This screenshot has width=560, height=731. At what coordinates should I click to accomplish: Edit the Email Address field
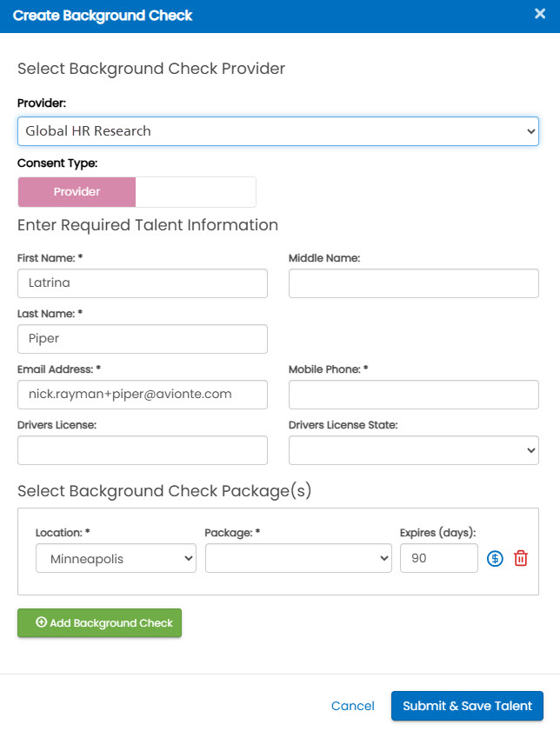click(143, 395)
